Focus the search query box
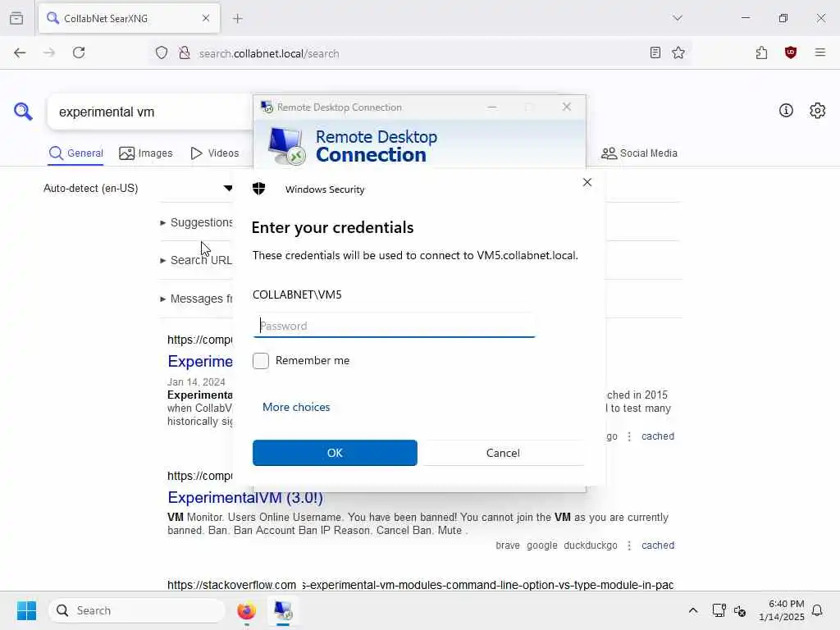 coord(150,112)
